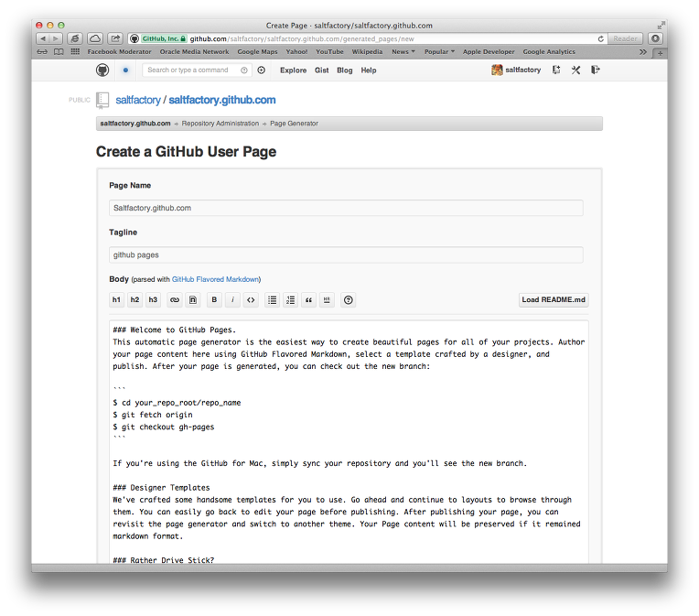
Task: Open a new tab with plus button
Action: tap(660, 53)
